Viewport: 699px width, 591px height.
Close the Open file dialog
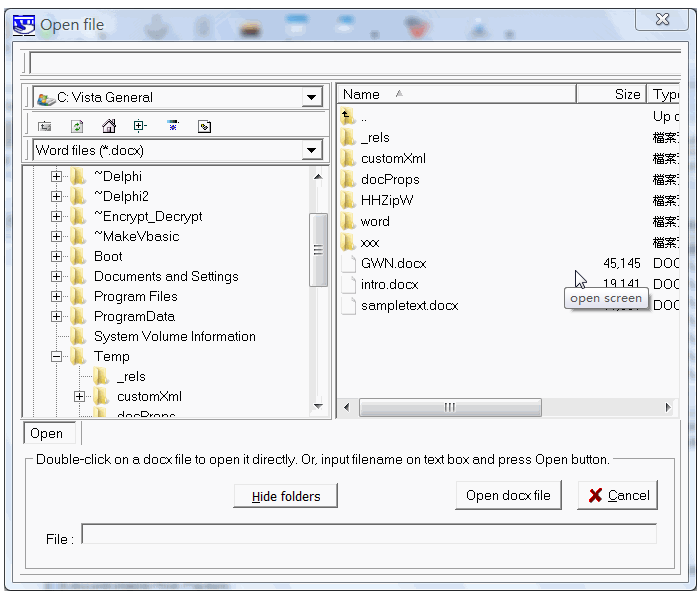pyautogui.click(x=662, y=20)
